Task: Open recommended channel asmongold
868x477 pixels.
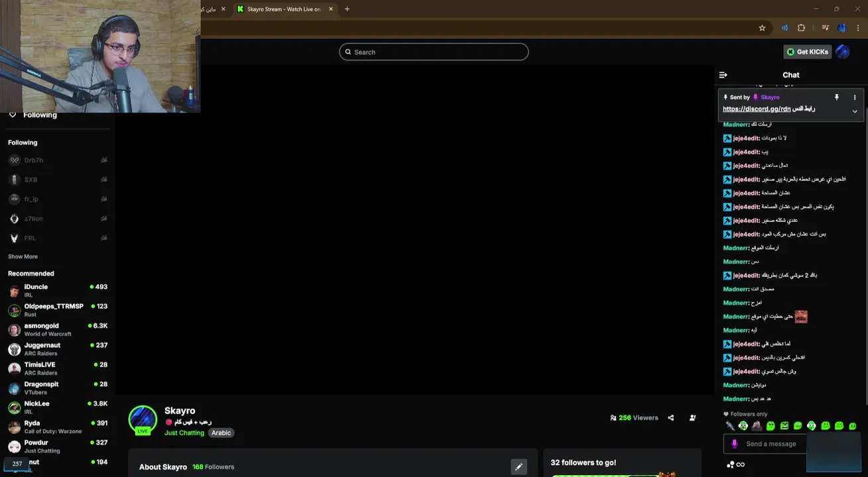Action: click(x=58, y=329)
